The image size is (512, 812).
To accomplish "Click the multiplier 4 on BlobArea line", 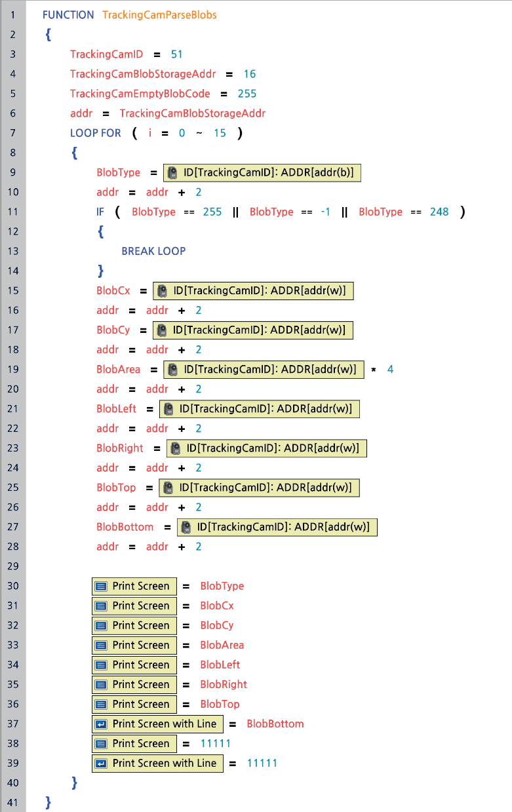I will [390, 370].
